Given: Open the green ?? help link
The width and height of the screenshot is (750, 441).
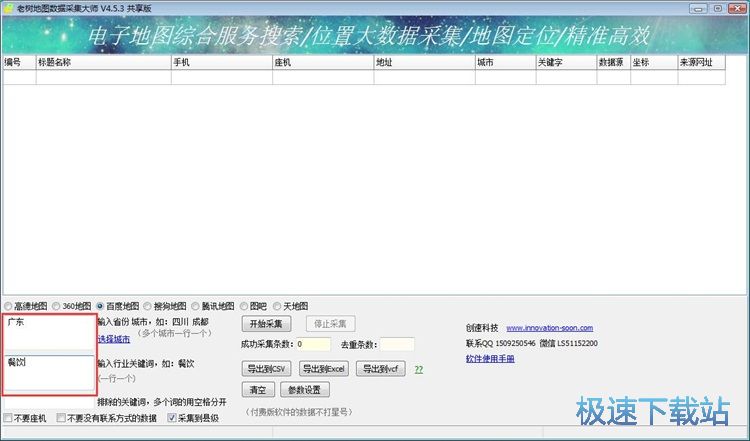Looking at the screenshot, I should tap(419, 369).
